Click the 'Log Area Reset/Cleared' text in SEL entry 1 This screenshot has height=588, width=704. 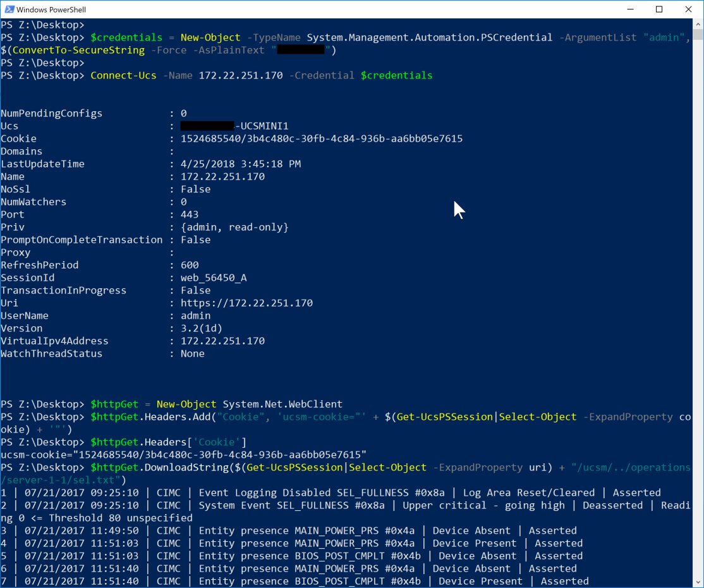(528, 493)
